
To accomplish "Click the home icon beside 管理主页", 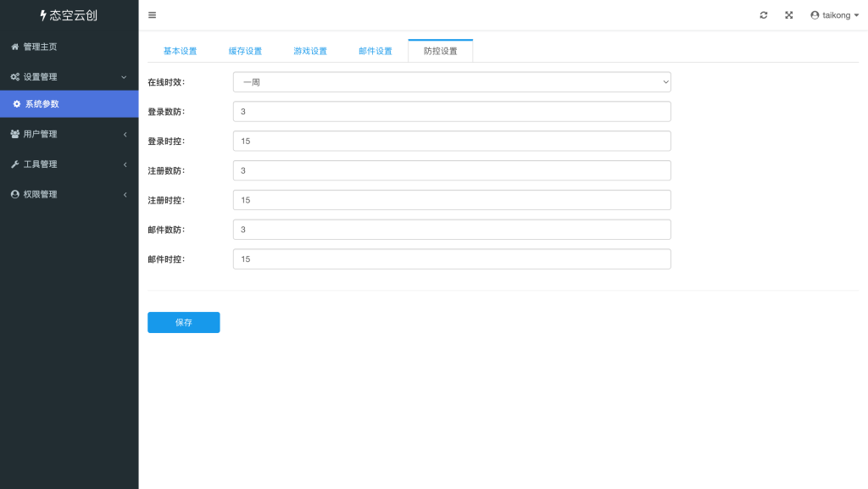I will coord(14,47).
